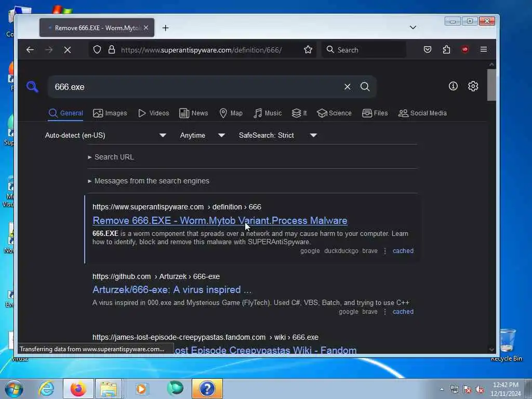Viewport: 532px width, 399px height.
Task: Open the Pocket save icon
Action: point(428,50)
